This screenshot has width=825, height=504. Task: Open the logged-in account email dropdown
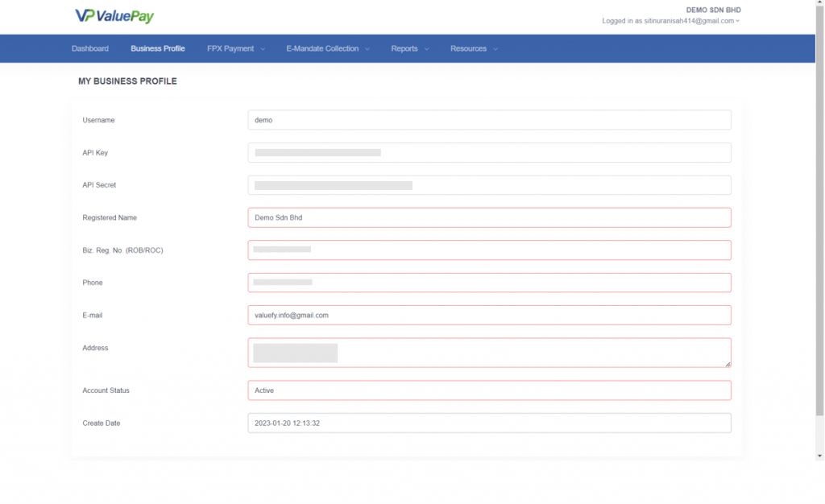(670, 21)
